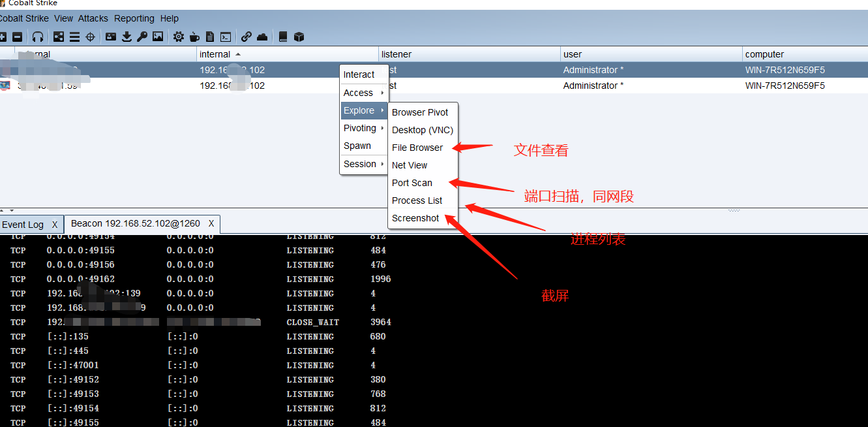Sort by the internal column header

[288, 54]
